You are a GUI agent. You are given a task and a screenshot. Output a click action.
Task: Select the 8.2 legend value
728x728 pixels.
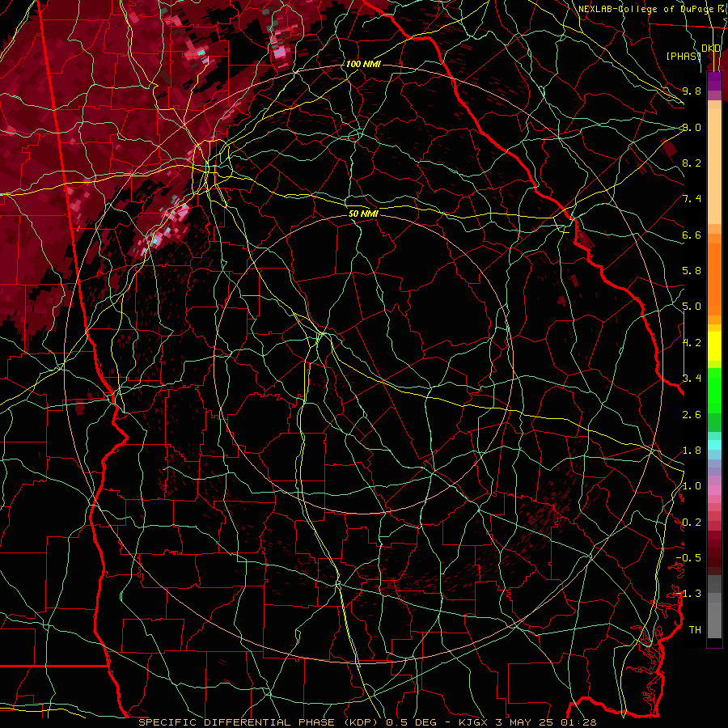692,163
